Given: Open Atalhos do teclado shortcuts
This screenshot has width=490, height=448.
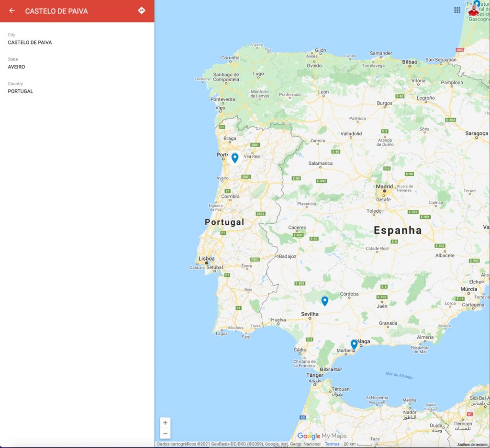Looking at the screenshot, I should click(x=472, y=444).
